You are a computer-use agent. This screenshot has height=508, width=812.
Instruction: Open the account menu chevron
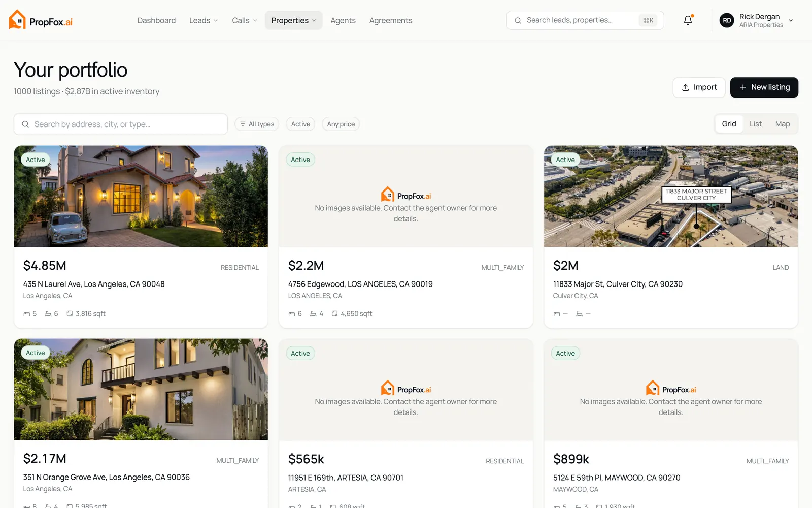click(x=791, y=21)
